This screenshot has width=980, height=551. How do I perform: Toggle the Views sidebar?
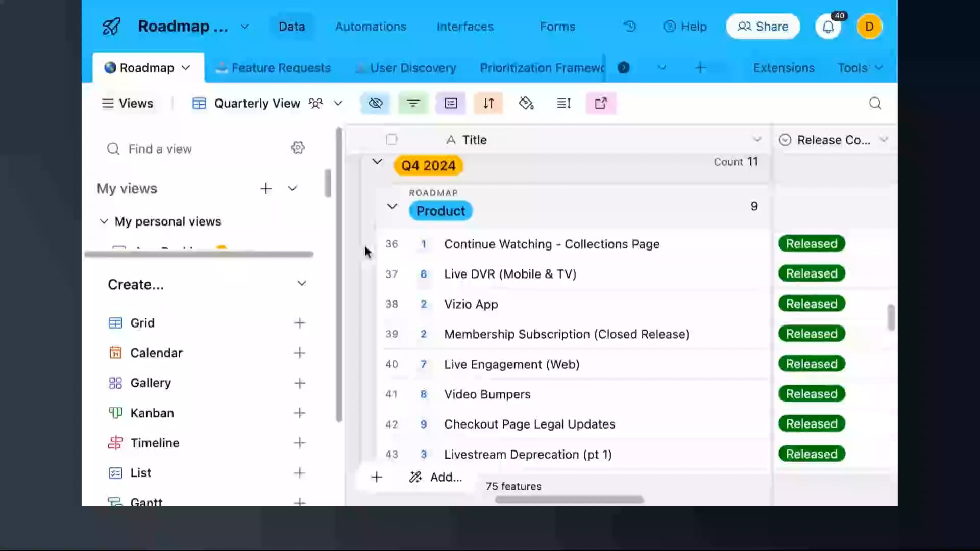pos(128,103)
